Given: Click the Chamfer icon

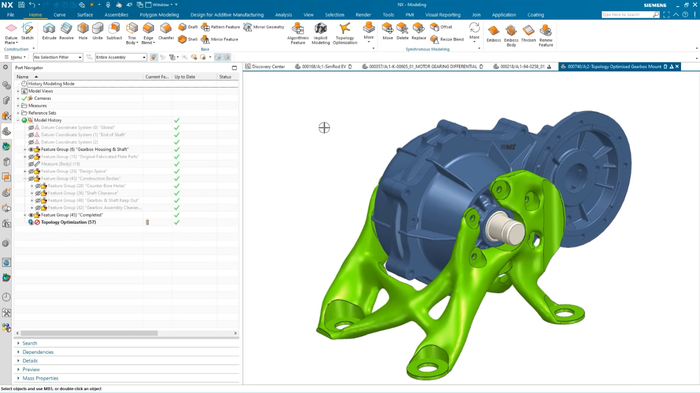Looking at the screenshot, I should 166,31.
